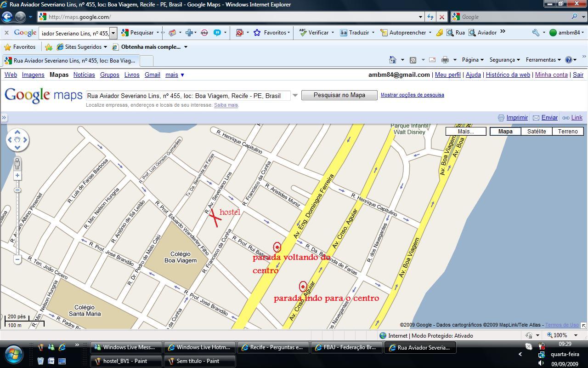The width and height of the screenshot is (588, 368).
Task: Click the map zoom slider handle
Action: point(17,190)
